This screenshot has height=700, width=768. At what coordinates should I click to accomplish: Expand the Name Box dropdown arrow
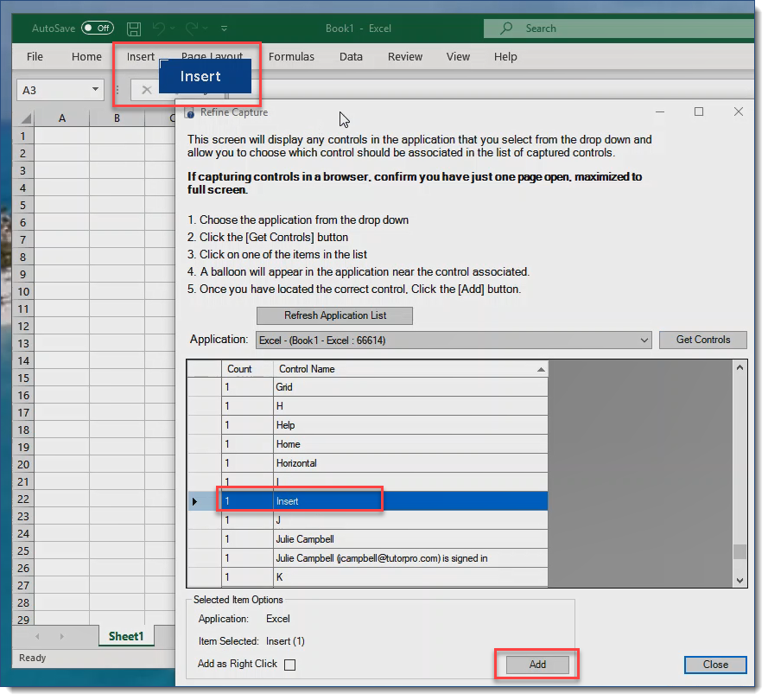96,90
